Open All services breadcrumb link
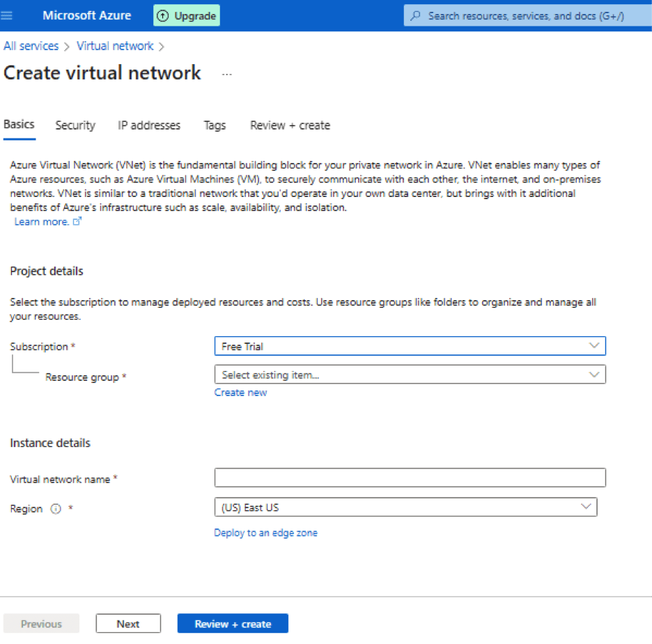 31,46
